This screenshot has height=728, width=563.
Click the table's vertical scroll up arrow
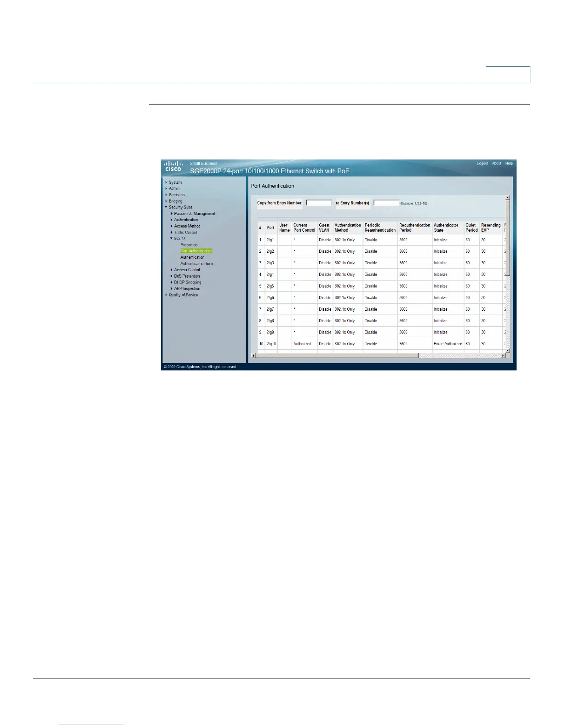coord(508,198)
